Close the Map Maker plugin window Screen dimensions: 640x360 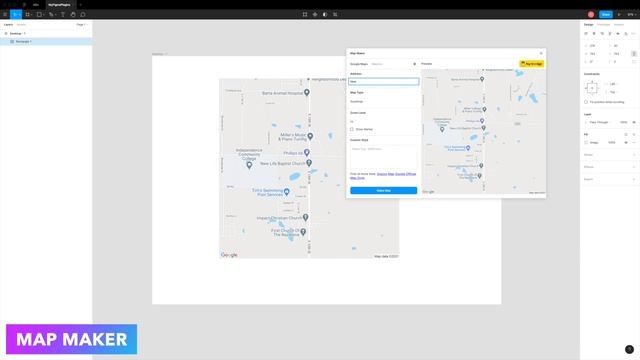pyautogui.click(x=541, y=53)
